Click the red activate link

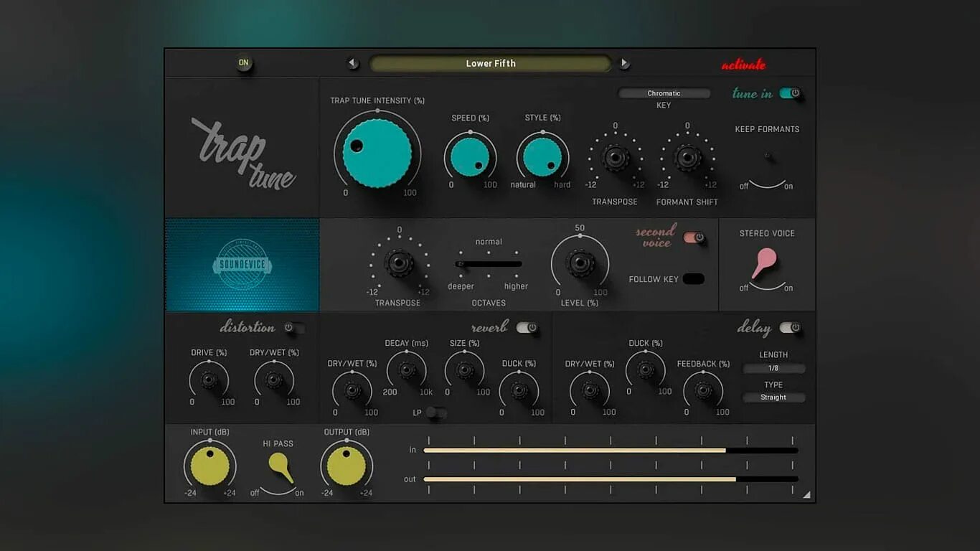744,65
